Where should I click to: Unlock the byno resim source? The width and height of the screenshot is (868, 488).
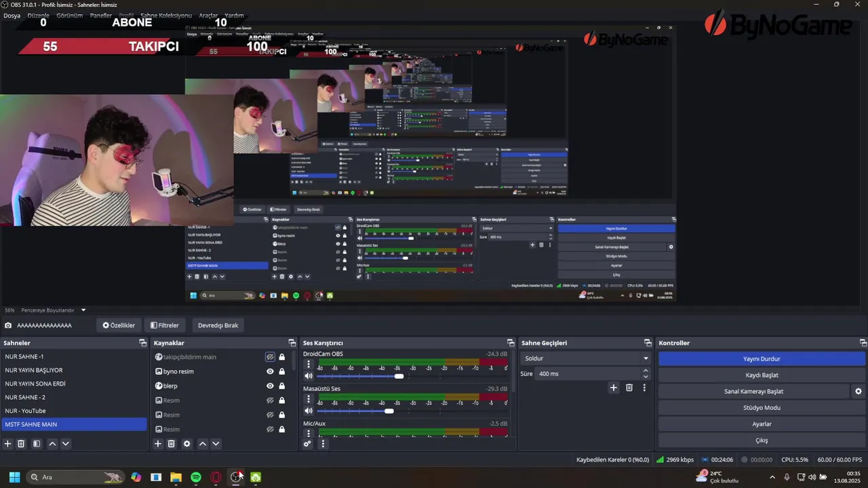coord(281,371)
